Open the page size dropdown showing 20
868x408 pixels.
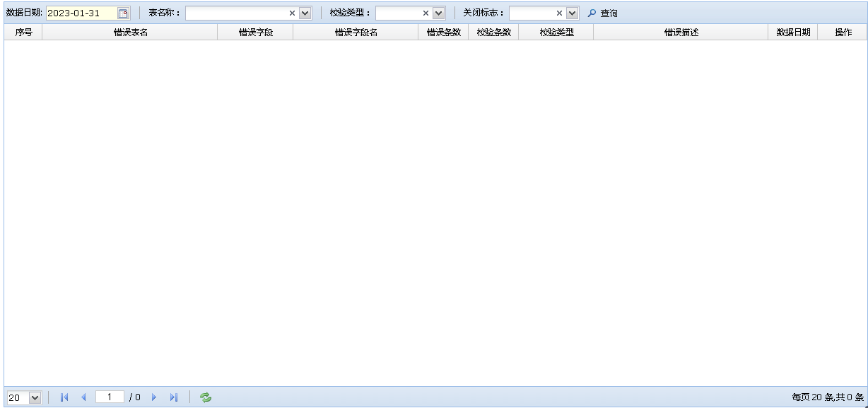click(35, 398)
